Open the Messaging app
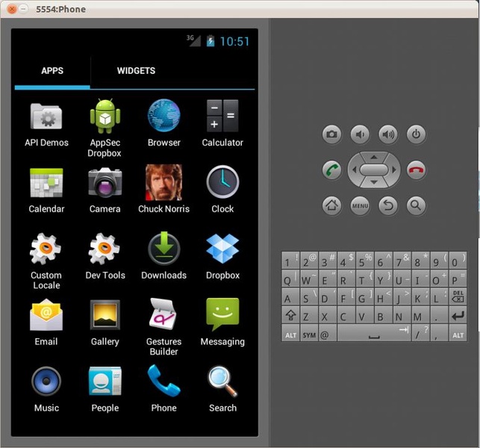Screen dimensions: 480x448 [x=222, y=322]
